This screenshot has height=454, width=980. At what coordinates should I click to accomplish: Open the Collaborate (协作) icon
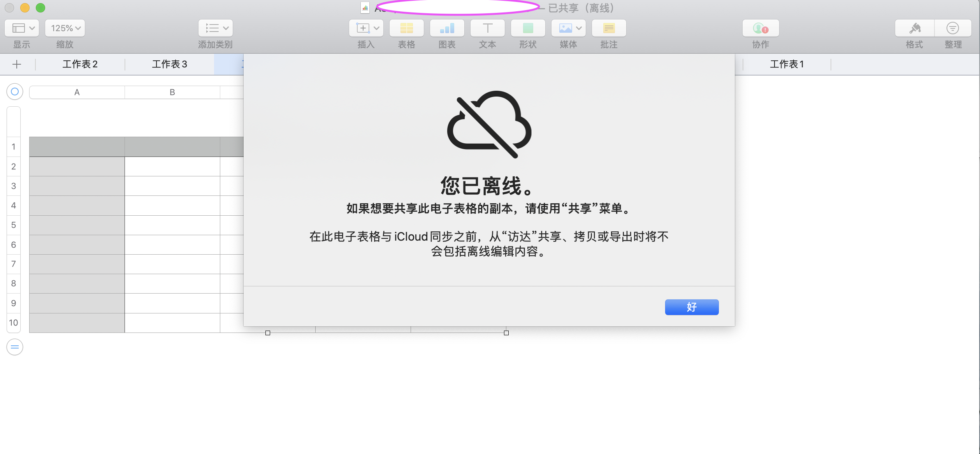point(760,28)
